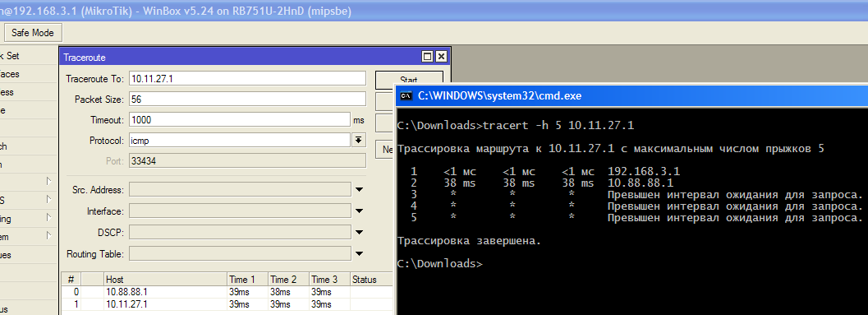
Task: Edit the Traceroute To address field
Action: click(x=247, y=79)
